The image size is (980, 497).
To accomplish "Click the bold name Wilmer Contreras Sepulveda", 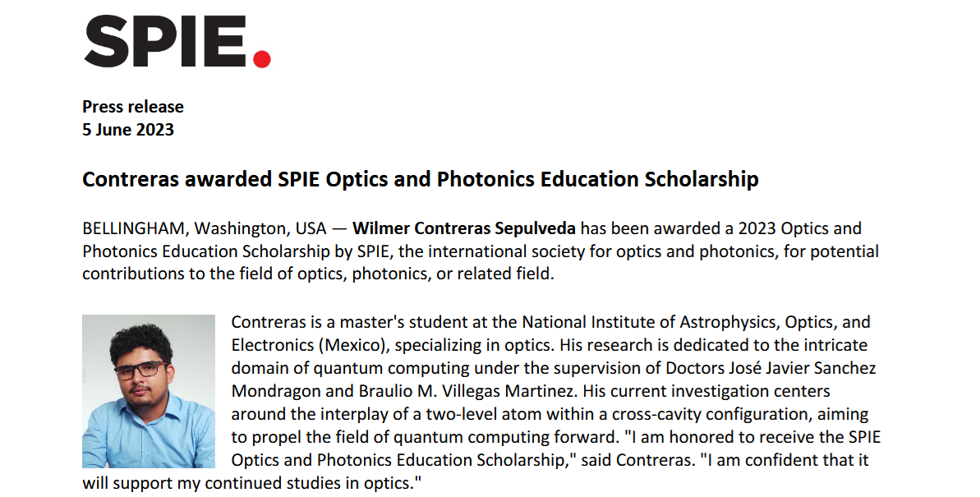I will click(464, 228).
